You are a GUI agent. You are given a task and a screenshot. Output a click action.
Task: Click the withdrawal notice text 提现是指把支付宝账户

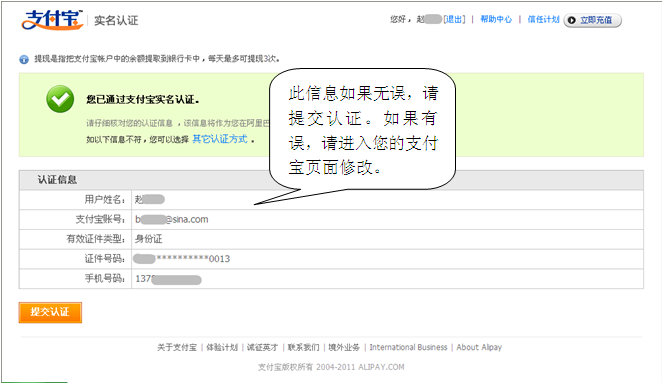pos(157,59)
